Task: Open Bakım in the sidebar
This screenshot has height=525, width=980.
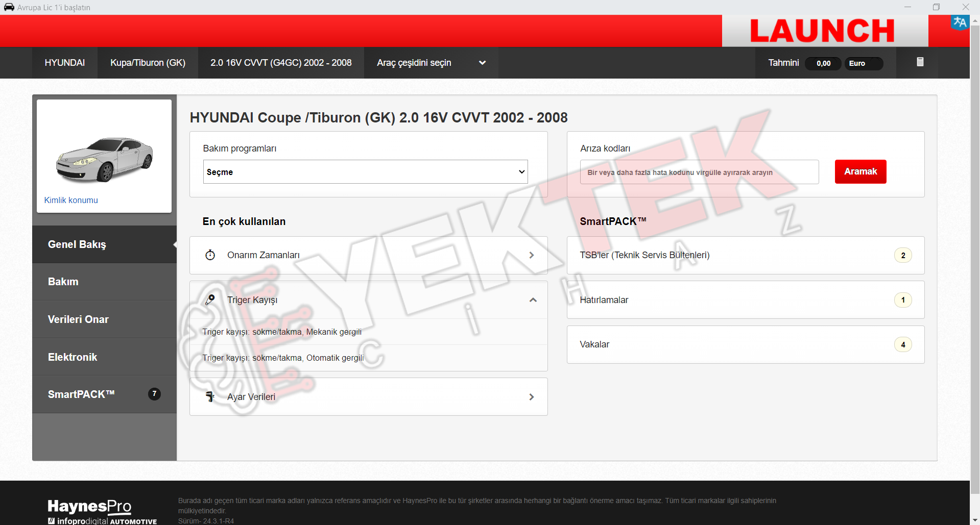Action: [104, 282]
